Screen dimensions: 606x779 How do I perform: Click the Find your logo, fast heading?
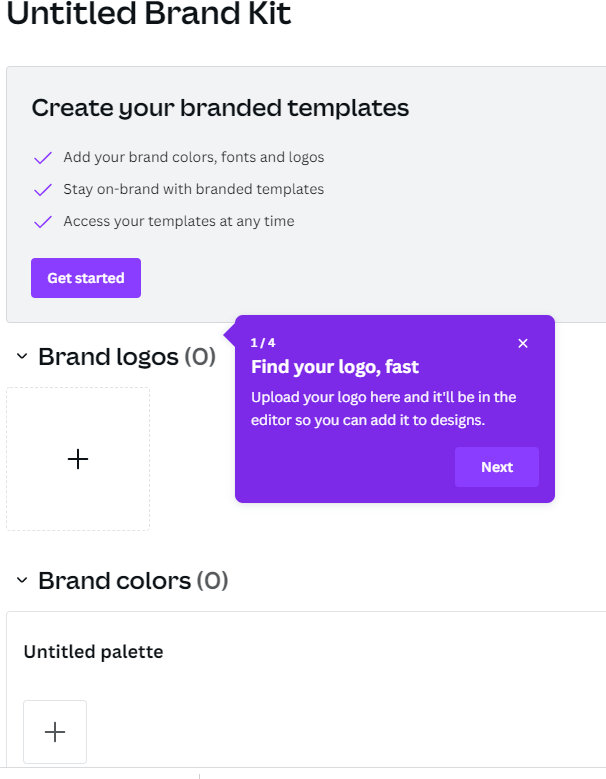[335, 367]
